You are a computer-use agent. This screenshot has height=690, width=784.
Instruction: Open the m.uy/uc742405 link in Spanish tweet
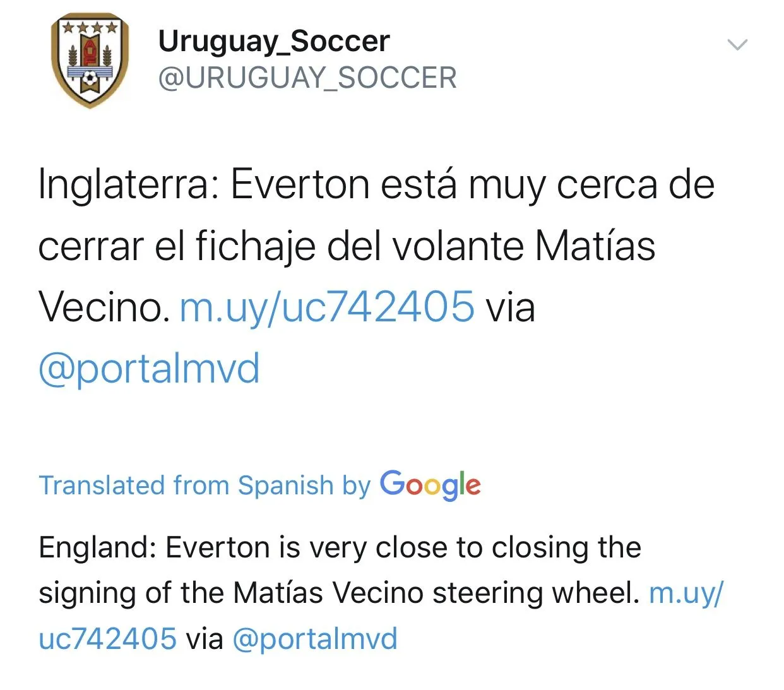pos(326,307)
